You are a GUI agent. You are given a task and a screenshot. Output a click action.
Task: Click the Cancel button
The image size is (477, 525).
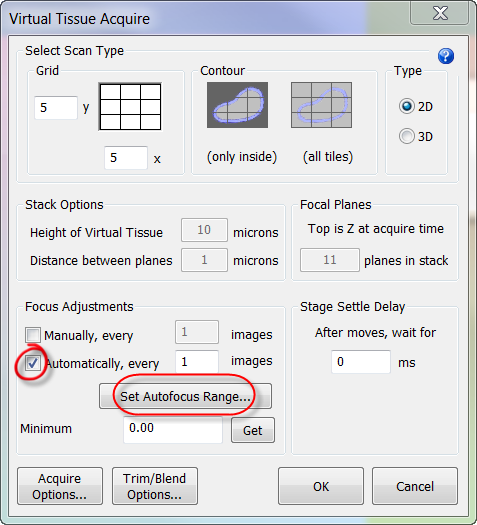tap(415, 486)
